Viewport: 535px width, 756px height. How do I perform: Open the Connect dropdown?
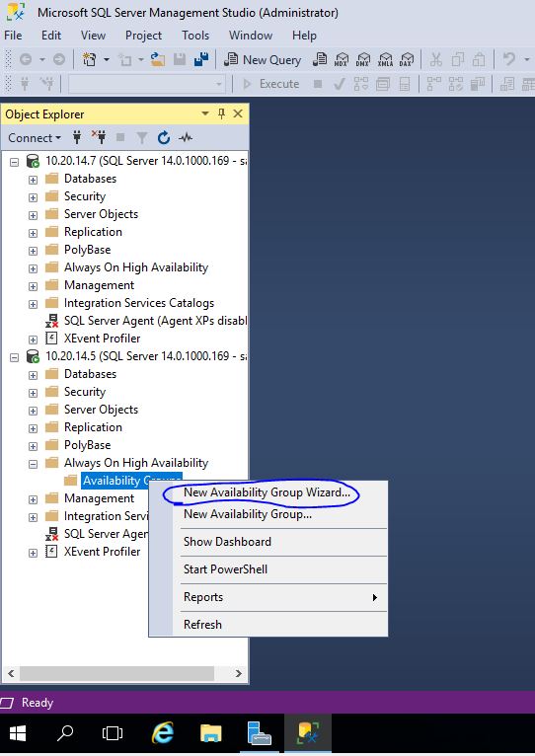(35, 138)
